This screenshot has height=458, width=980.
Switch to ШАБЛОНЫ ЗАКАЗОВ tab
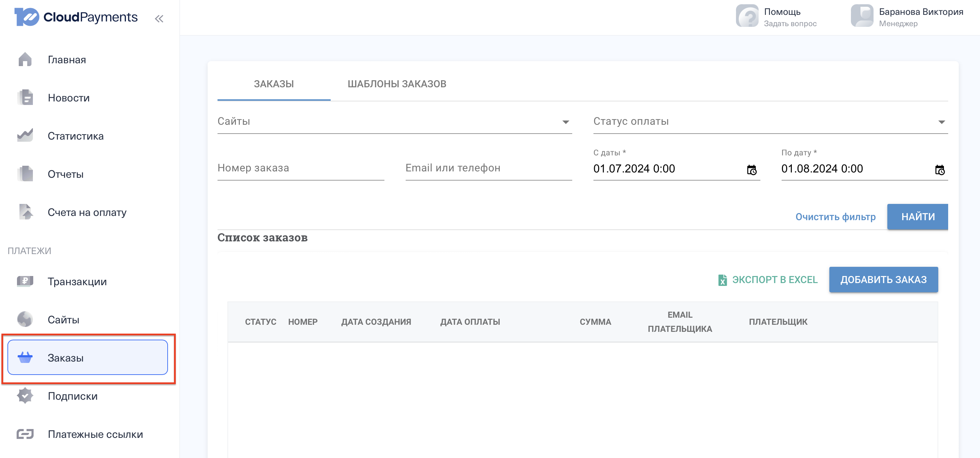point(397,84)
